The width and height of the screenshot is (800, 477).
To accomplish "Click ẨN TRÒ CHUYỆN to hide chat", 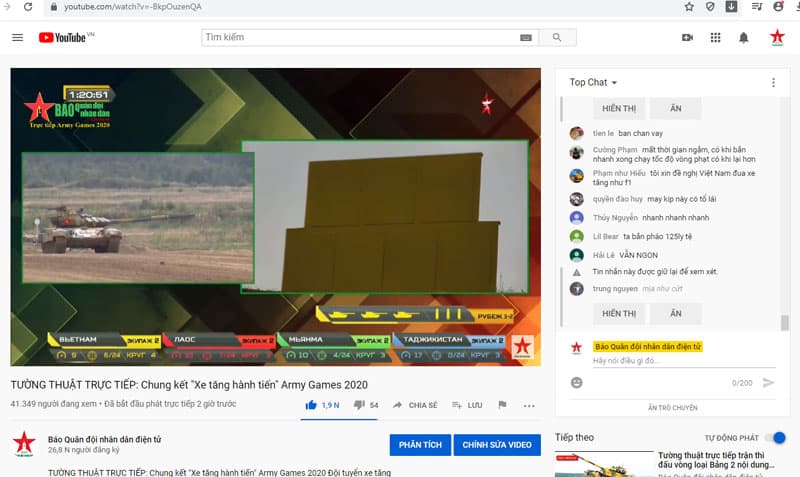I will coord(672,408).
